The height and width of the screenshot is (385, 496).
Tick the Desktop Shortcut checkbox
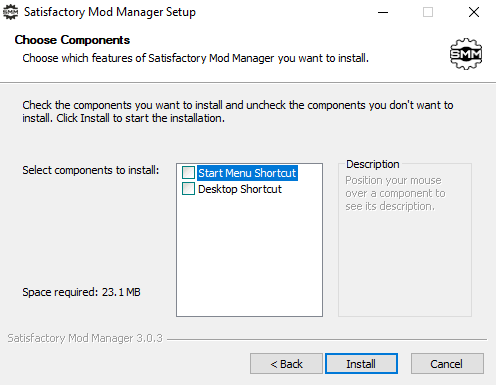pos(188,189)
